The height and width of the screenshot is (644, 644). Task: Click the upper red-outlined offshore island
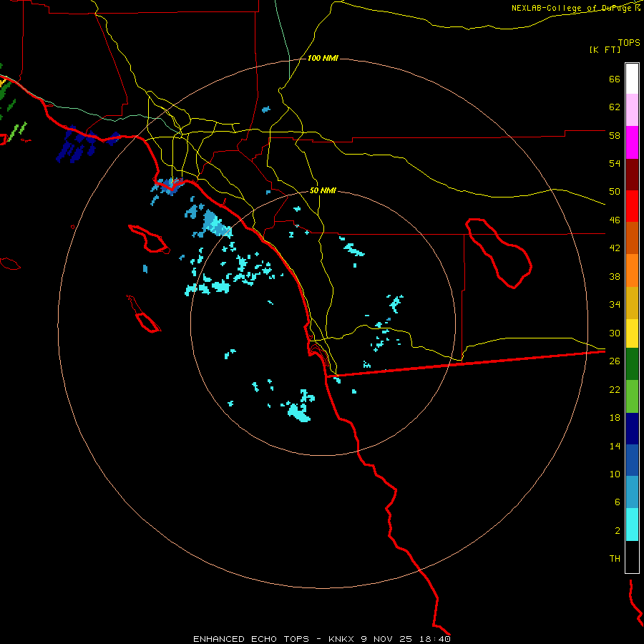149,238
